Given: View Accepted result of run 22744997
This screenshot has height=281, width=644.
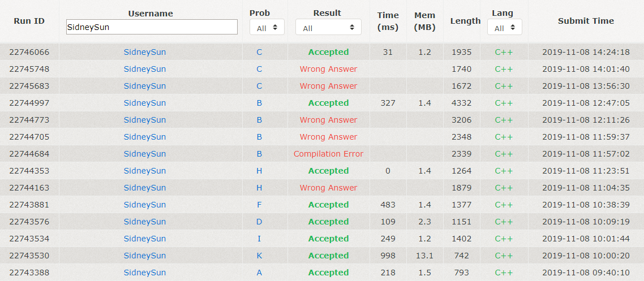Looking at the screenshot, I should 328,103.
